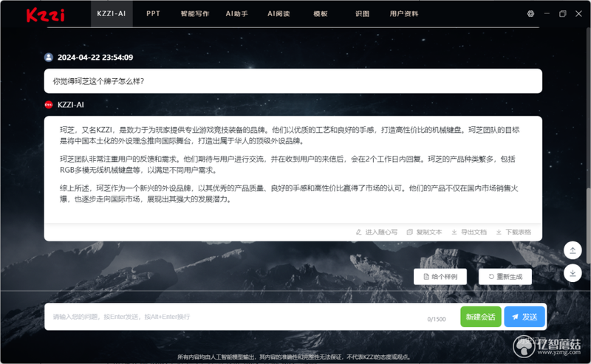Click the copy icon beside 复制文本

(x=410, y=232)
